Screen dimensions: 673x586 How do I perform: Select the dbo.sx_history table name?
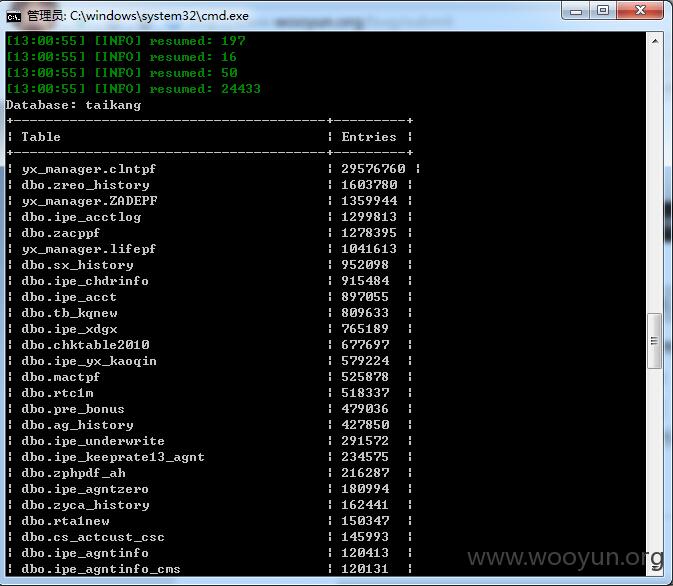pos(77,265)
